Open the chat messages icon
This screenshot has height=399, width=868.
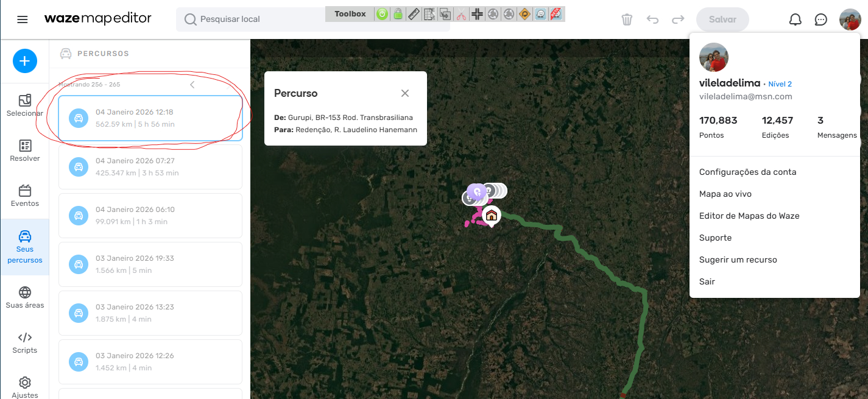click(x=821, y=19)
